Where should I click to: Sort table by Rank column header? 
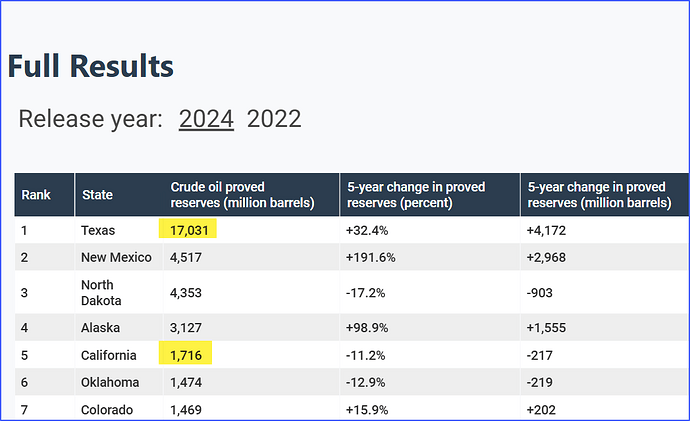click(36, 195)
